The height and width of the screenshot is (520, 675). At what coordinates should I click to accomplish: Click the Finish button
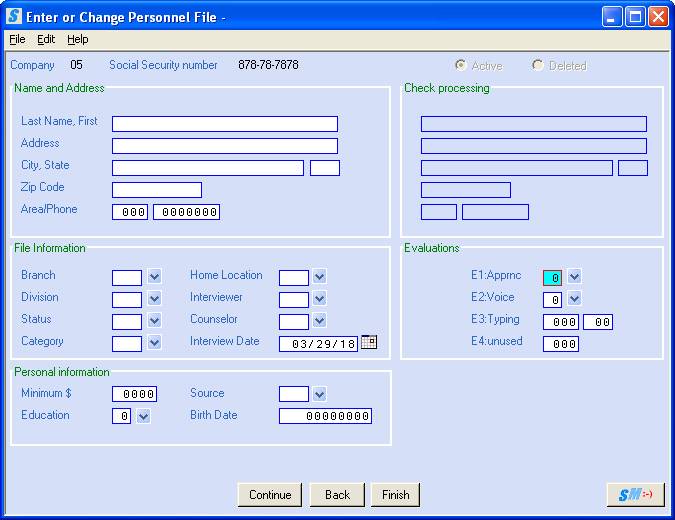pos(395,495)
